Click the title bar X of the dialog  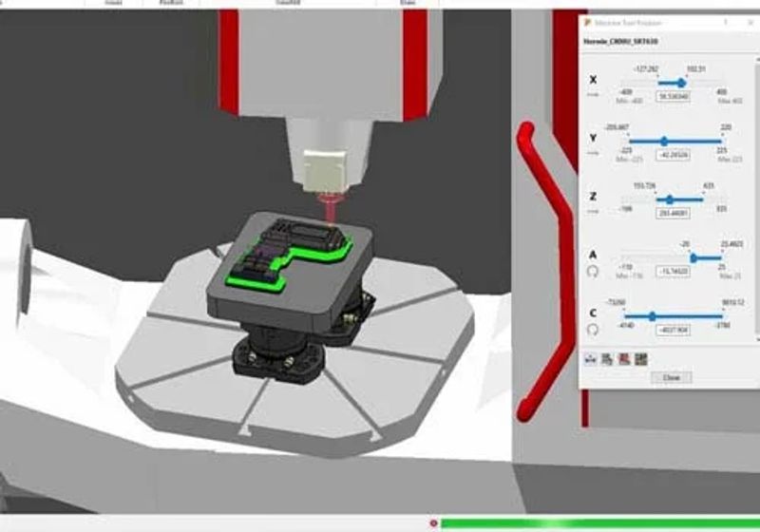click(x=752, y=22)
